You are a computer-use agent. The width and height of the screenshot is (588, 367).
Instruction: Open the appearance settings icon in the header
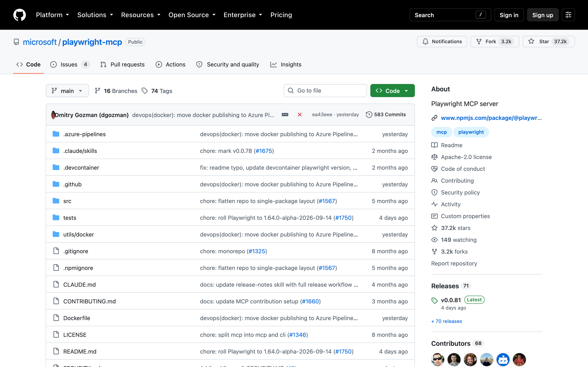pos(568,15)
